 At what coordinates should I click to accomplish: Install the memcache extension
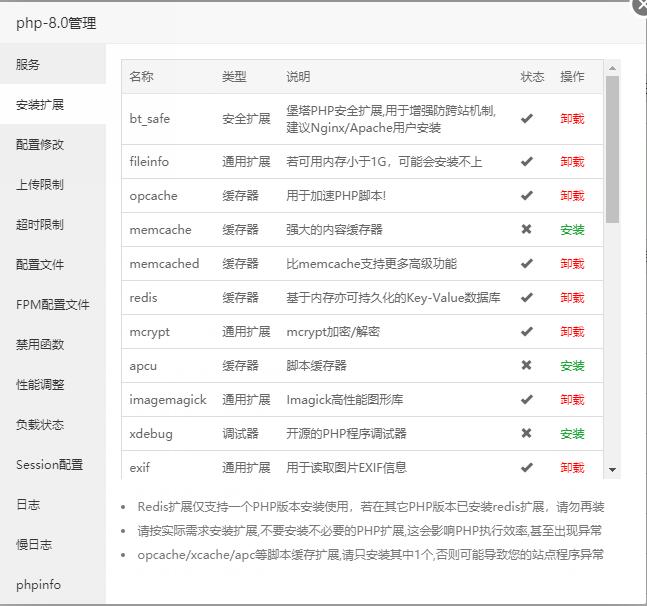coord(572,229)
